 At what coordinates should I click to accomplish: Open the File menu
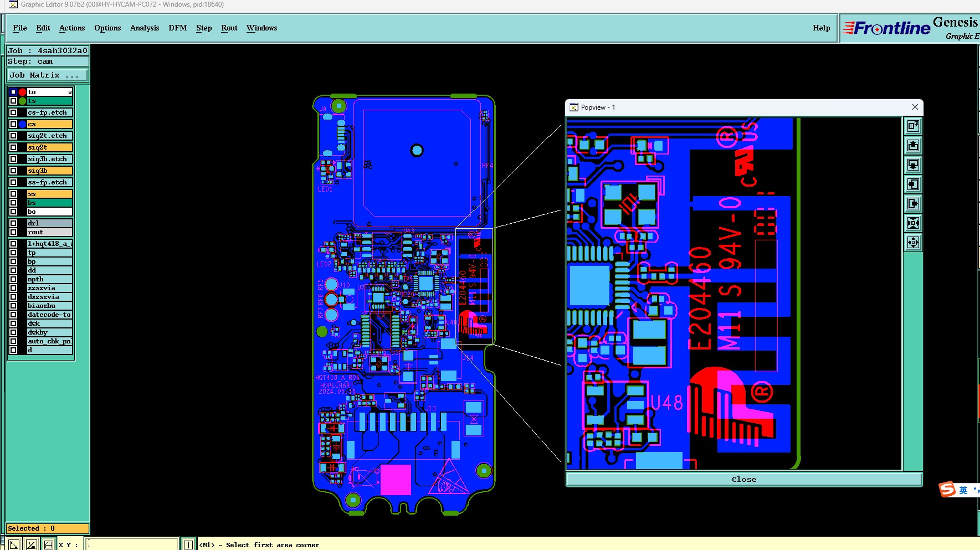coord(20,28)
